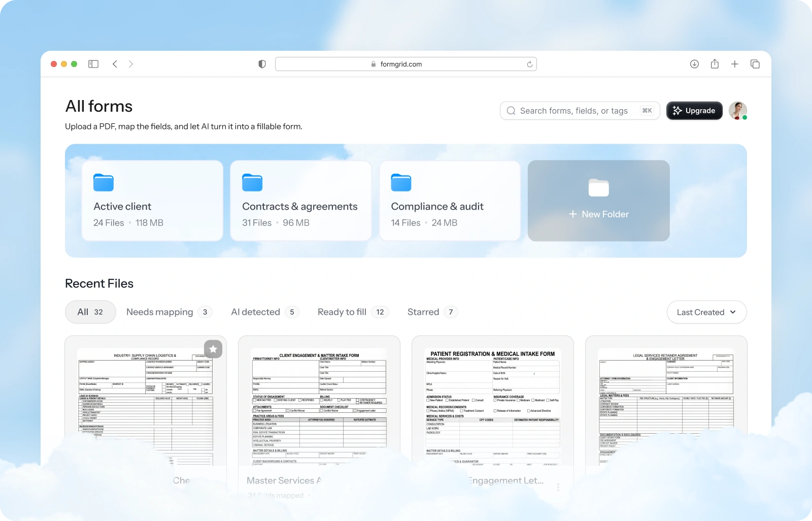Open a new browser tab
This screenshot has height=521, width=812.
coord(734,64)
